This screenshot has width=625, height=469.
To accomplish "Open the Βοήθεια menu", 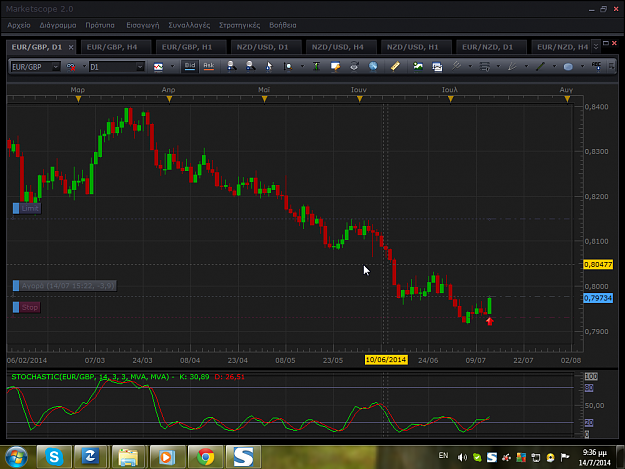I will tap(283, 25).
